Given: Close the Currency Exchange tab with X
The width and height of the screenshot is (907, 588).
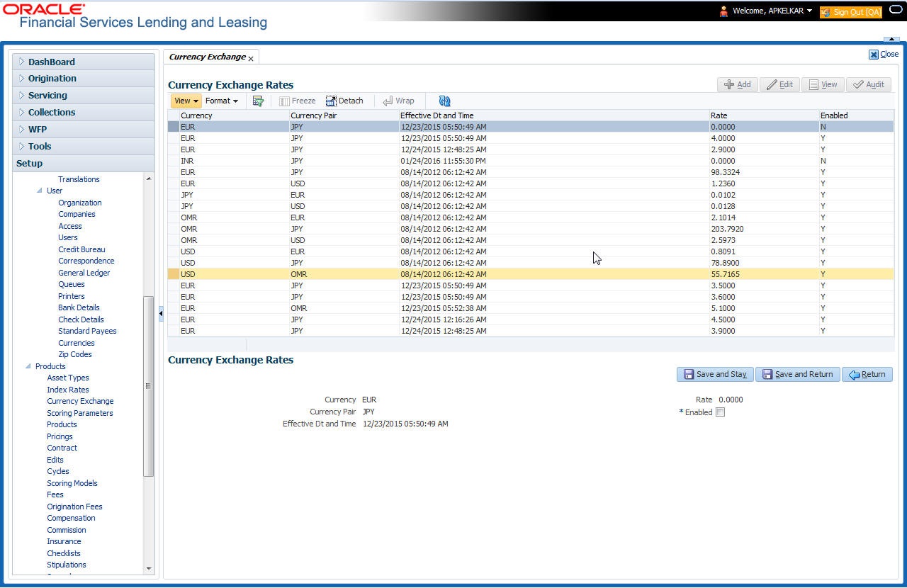Looking at the screenshot, I should (251, 59).
